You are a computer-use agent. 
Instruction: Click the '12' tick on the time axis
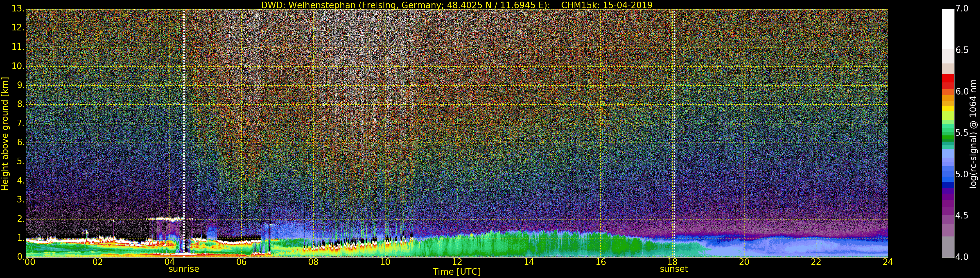[x=457, y=262]
